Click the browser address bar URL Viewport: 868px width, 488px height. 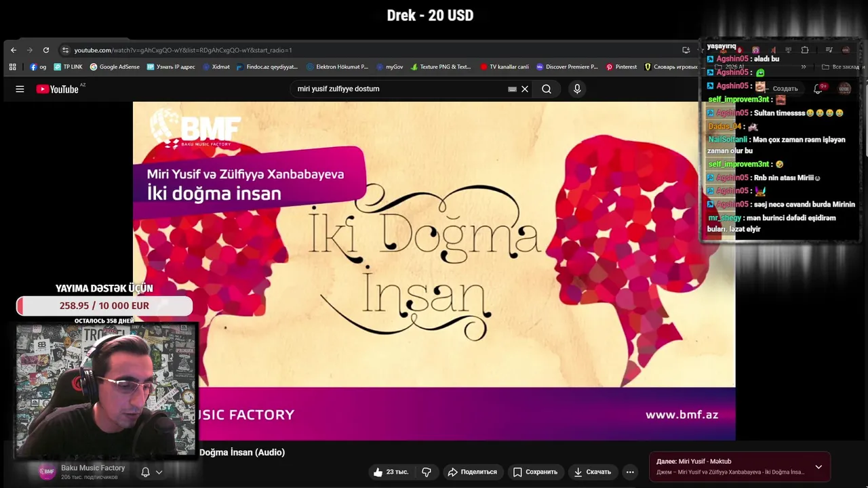coord(183,50)
